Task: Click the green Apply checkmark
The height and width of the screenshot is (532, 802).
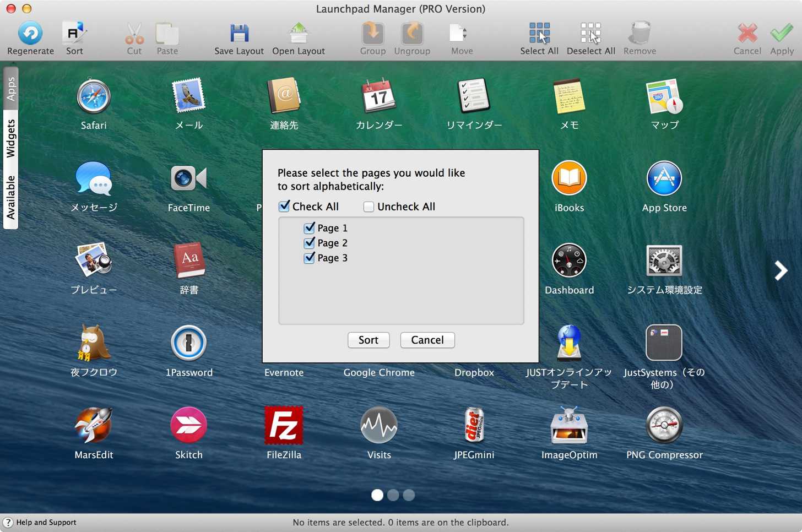Action: (782, 33)
